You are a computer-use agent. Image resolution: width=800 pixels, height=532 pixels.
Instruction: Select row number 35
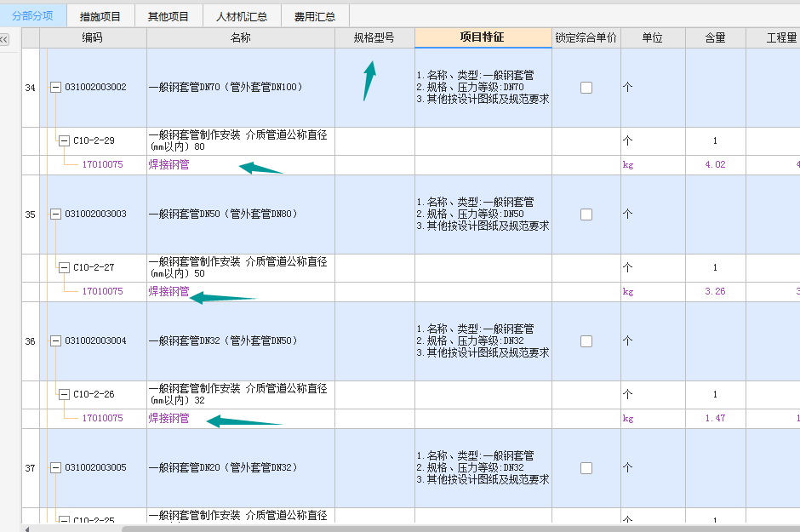click(x=30, y=215)
